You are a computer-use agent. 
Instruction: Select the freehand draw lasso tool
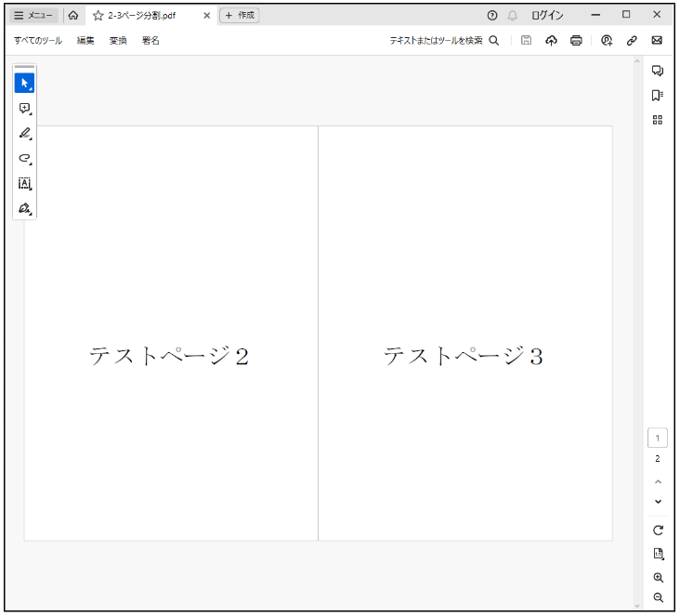tap(25, 158)
